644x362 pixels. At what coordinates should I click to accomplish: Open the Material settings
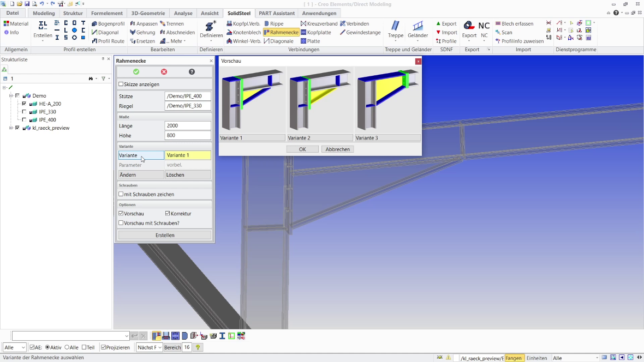click(x=16, y=24)
